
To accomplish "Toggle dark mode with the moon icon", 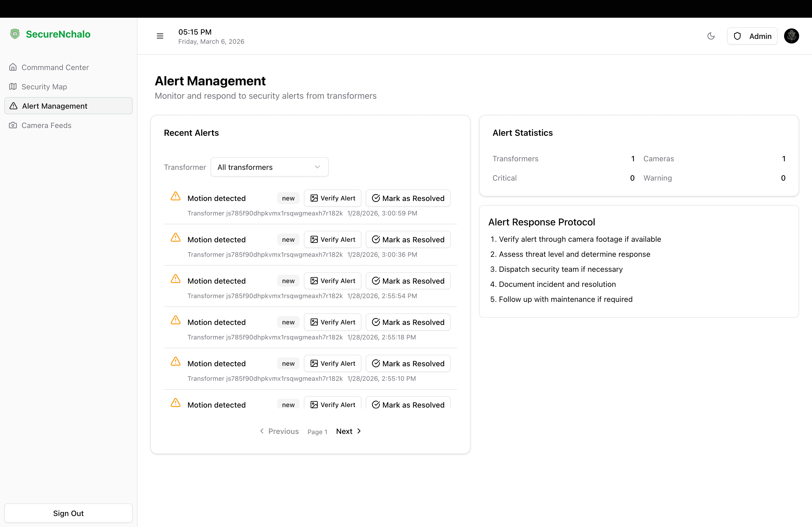I will (711, 36).
